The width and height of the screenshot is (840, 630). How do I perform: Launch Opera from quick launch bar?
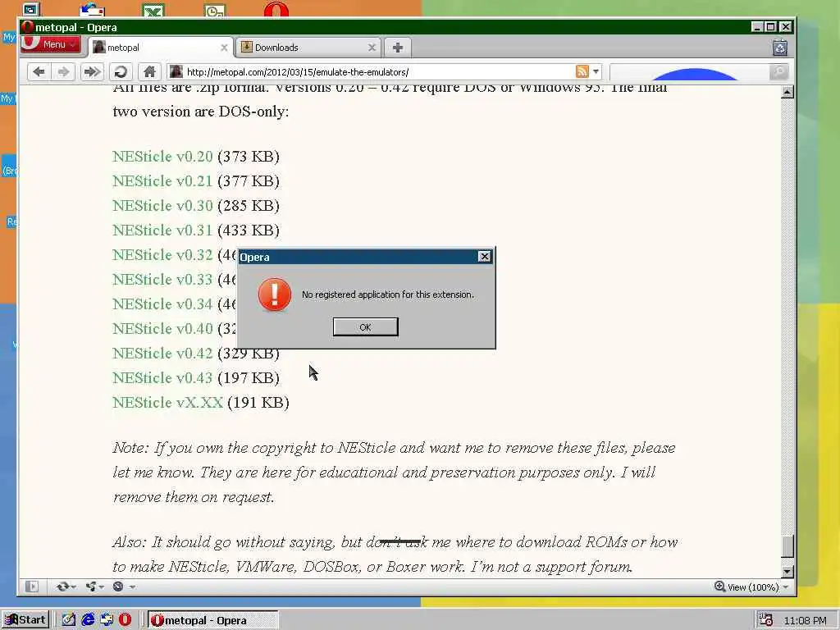click(125, 620)
